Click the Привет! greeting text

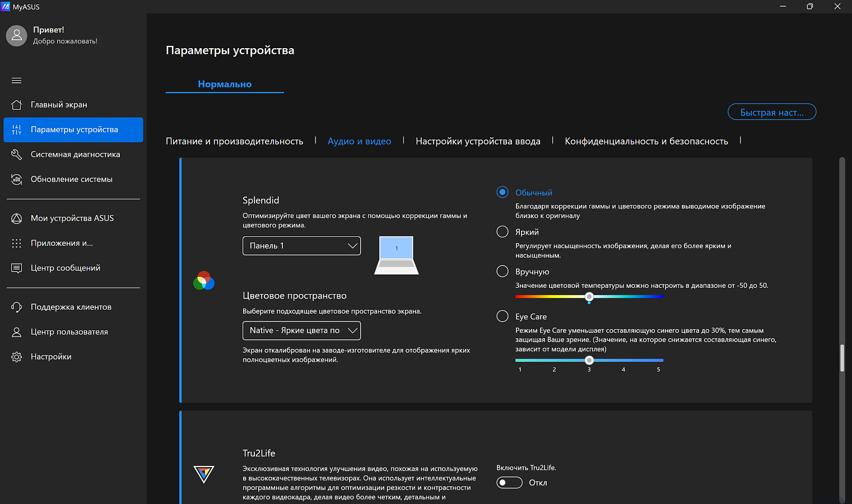[x=49, y=30]
